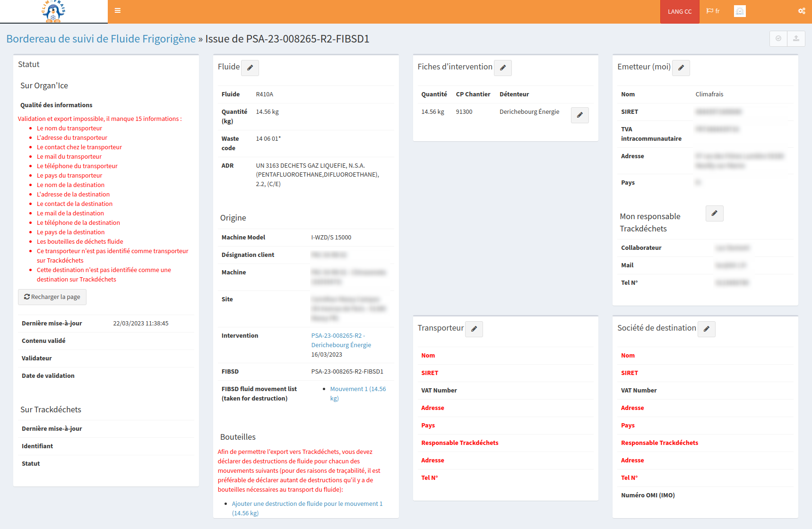This screenshot has width=812, height=529.
Task: Click the 91300 CP Chantier cell
Action: [464, 112]
